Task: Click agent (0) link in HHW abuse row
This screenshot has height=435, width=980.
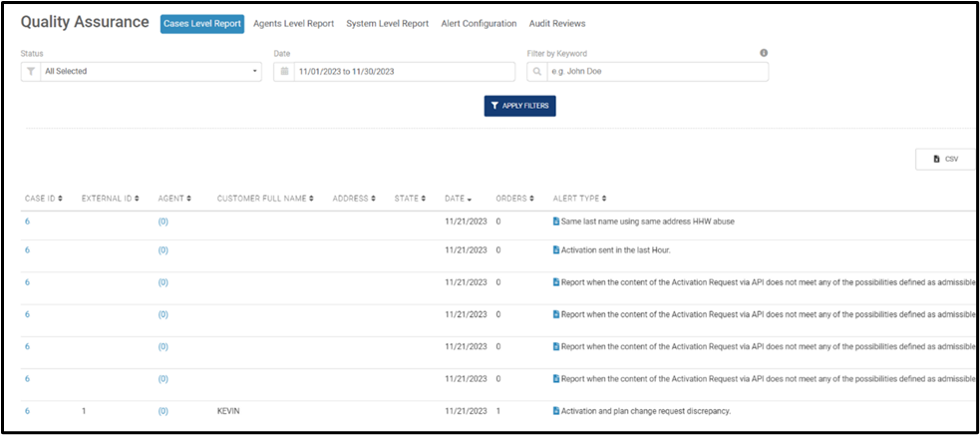Action: (163, 221)
